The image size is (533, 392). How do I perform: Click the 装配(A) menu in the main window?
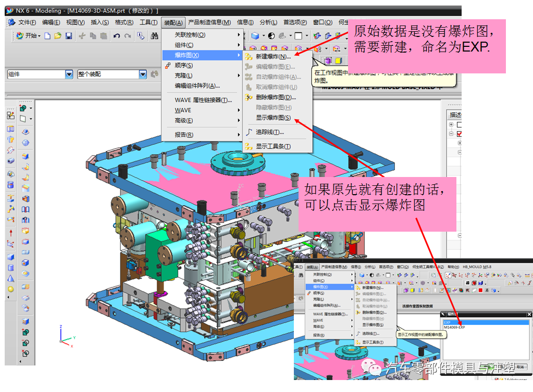click(173, 22)
